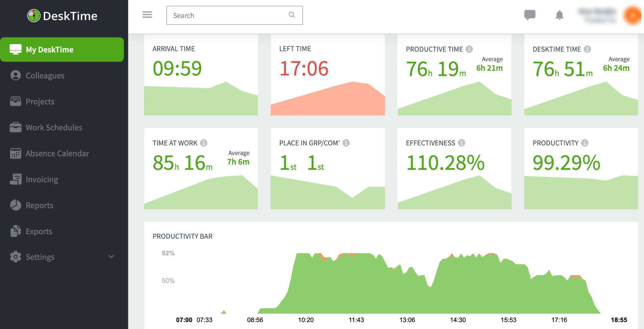Expand the Settings submenu chevron
Viewport: 644px width, 329px height.
111,257
